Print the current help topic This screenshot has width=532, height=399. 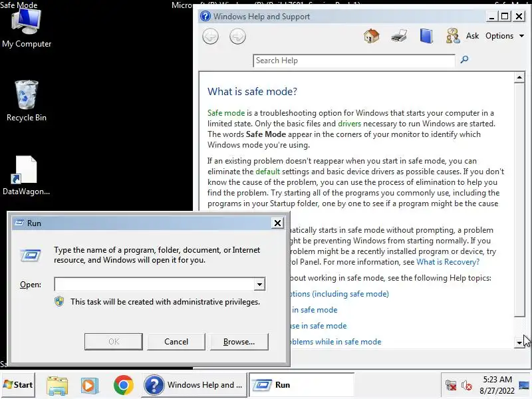[399, 36]
